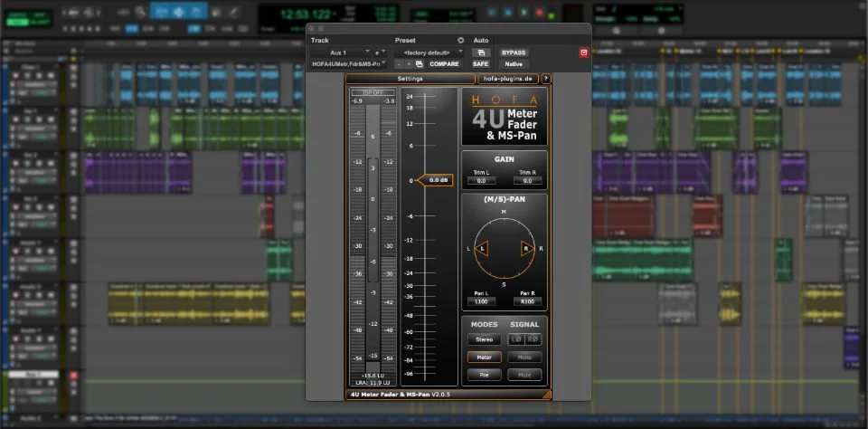Click the MODES heading label
Viewport: 868px width, 429px height.
coord(485,324)
